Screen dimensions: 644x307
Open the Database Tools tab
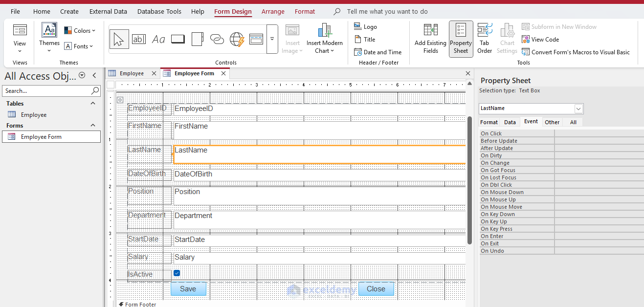tap(159, 11)
